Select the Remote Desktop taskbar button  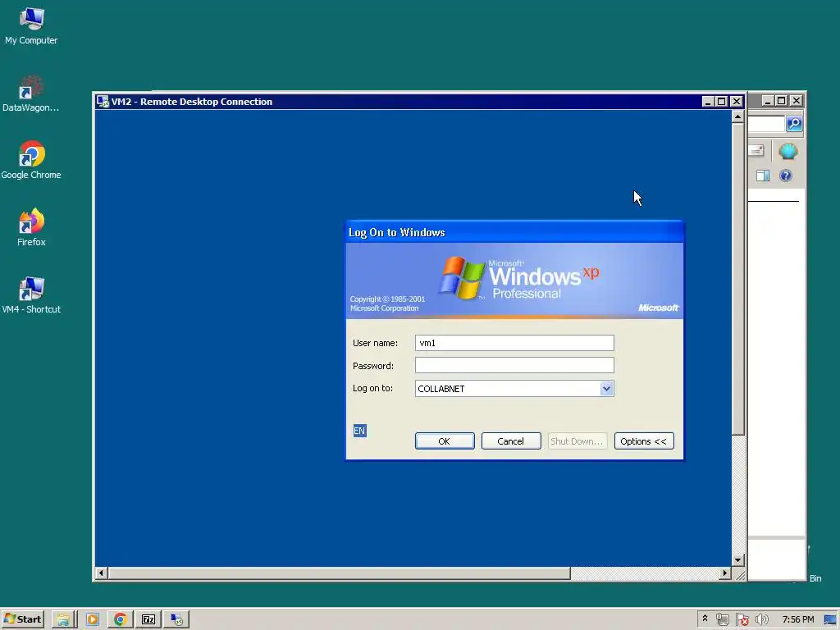176,619
